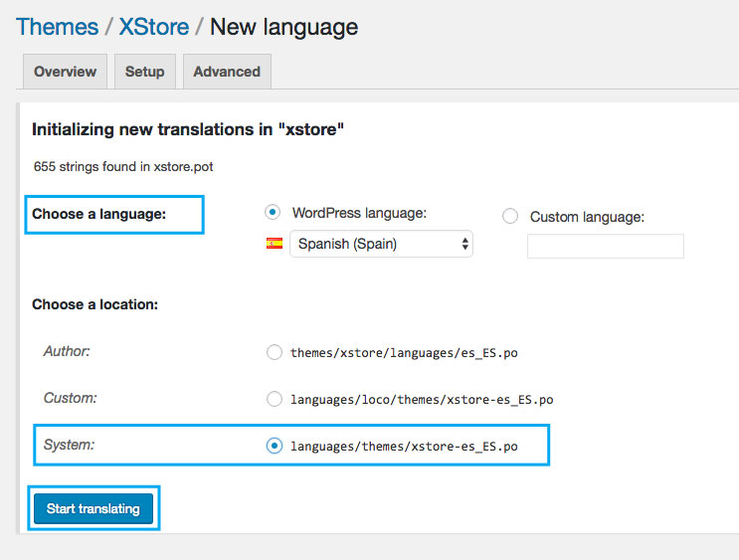Open the XStore breadcrumb link
The width and height of the screenshot is (739, 560).
pos(156,27)
